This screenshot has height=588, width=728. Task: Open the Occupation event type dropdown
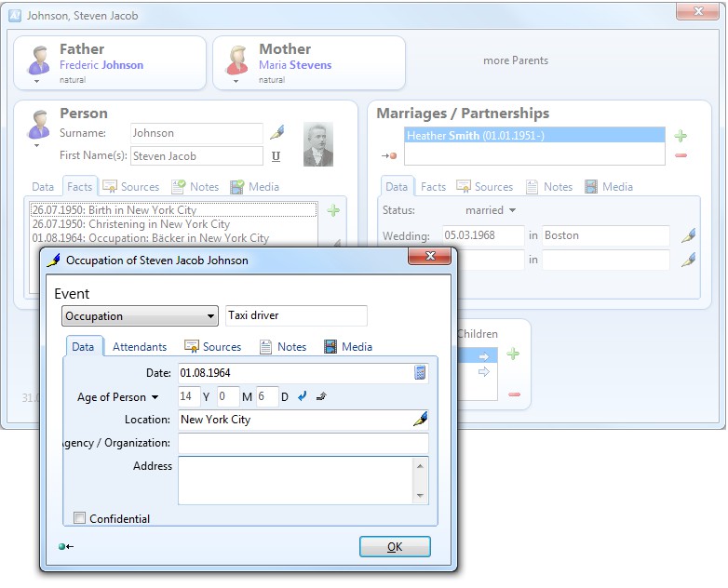(x=140, y=316)
